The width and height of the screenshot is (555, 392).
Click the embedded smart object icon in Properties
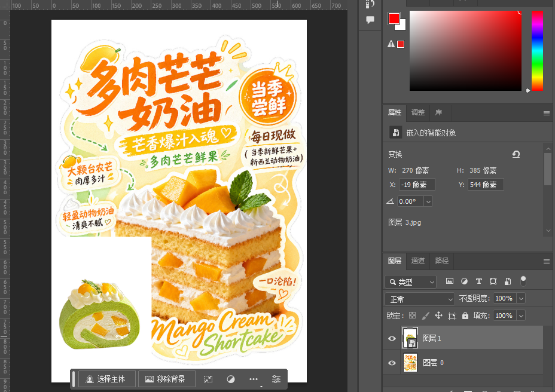pos(396,133)
